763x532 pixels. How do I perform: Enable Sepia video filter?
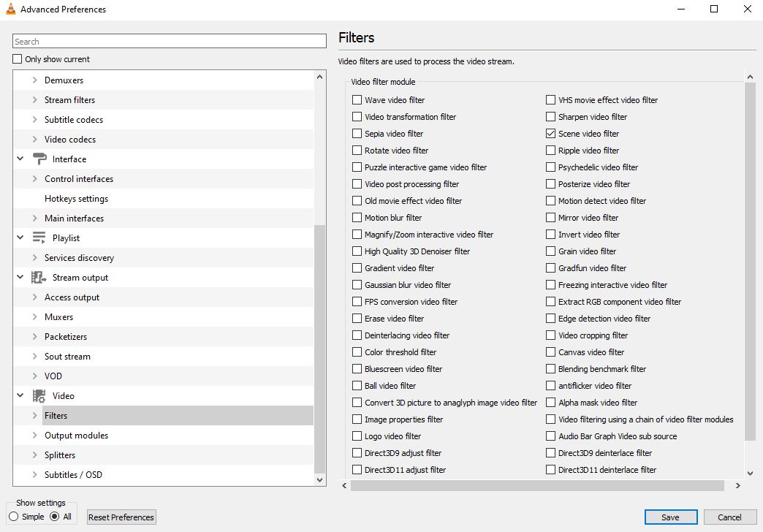point(357,133)
